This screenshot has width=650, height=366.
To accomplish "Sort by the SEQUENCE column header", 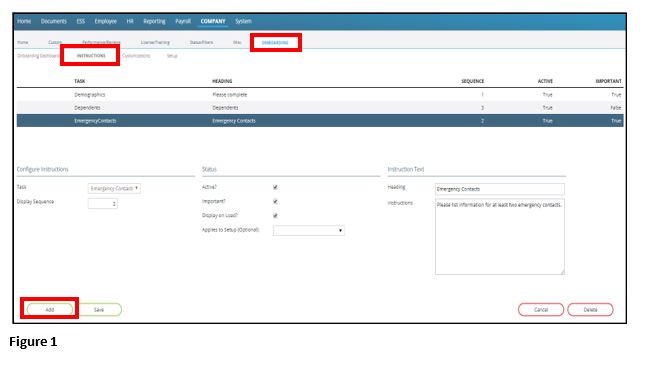I will [473, 81].
